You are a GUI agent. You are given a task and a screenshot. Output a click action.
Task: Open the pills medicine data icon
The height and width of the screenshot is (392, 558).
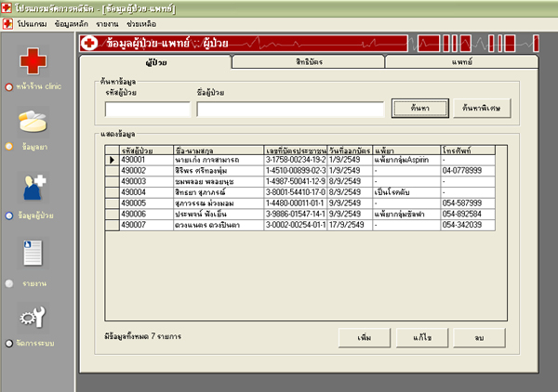click(34, 121)
